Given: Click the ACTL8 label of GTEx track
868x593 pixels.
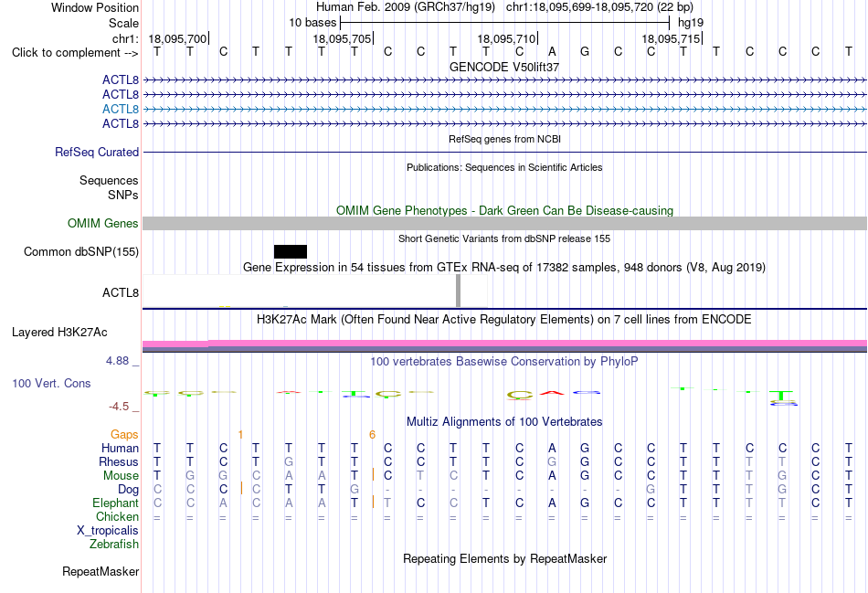Looking at the screenshot, I should coord(120,292).
